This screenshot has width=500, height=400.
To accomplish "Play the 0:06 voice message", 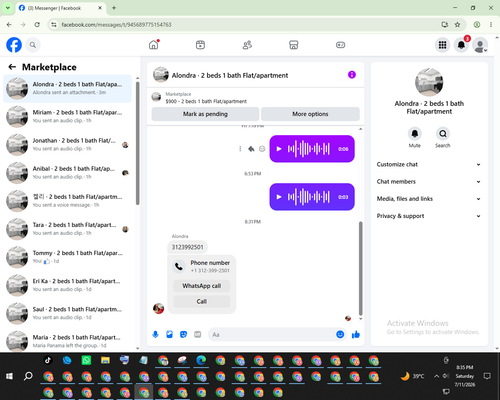I will point(279,149).
